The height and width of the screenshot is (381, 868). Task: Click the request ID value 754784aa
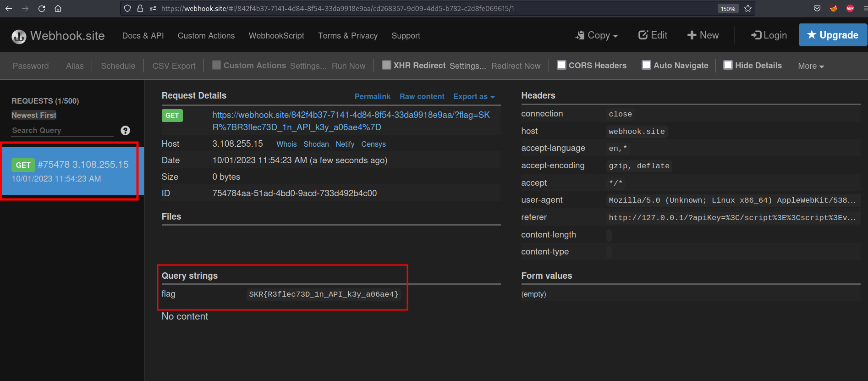coord(294,193)
